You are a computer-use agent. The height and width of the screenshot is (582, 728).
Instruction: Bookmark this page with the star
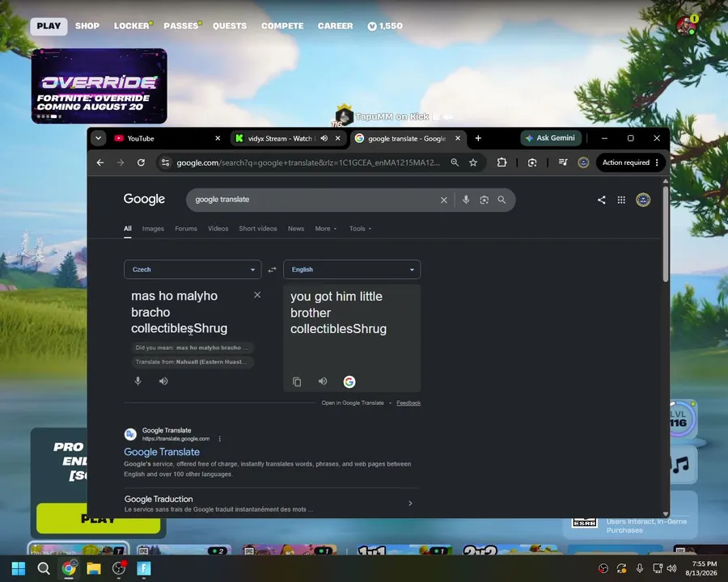tap(473, 162)
